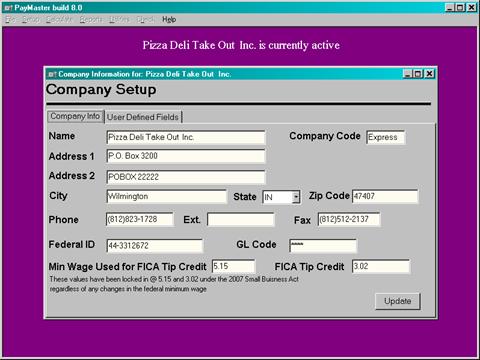
Task: Maximize the Company Information inner window
Action: coord(418,74)
